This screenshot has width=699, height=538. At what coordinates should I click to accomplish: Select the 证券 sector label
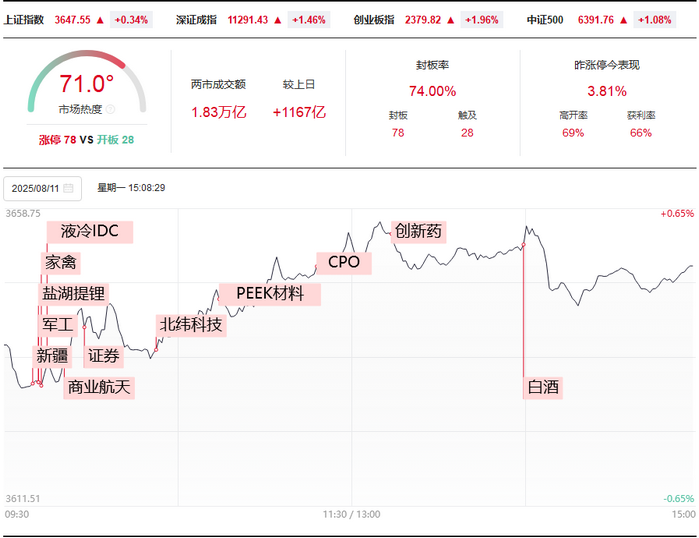pos(103,357)
